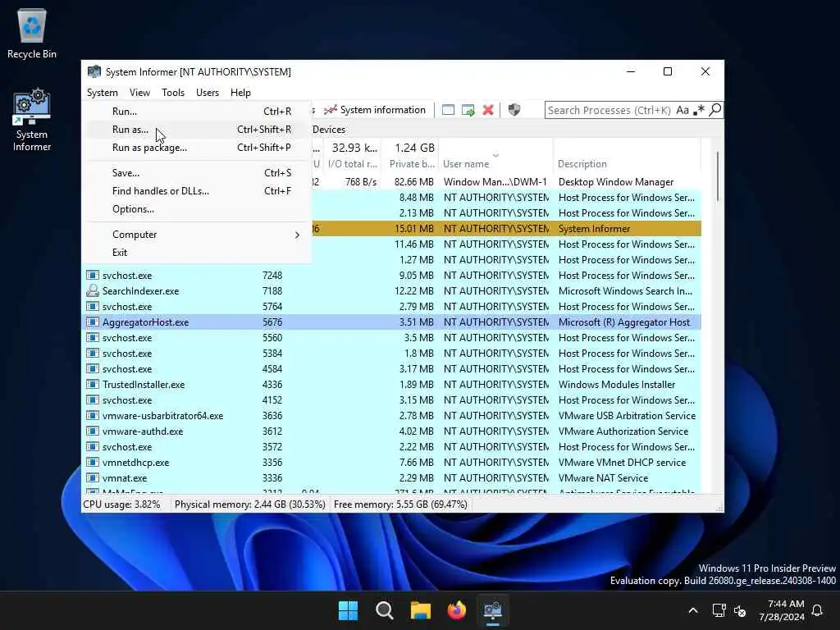Select vmware-authd.exe process name
This screenshot has width=840, height=630.
point(143,431)
